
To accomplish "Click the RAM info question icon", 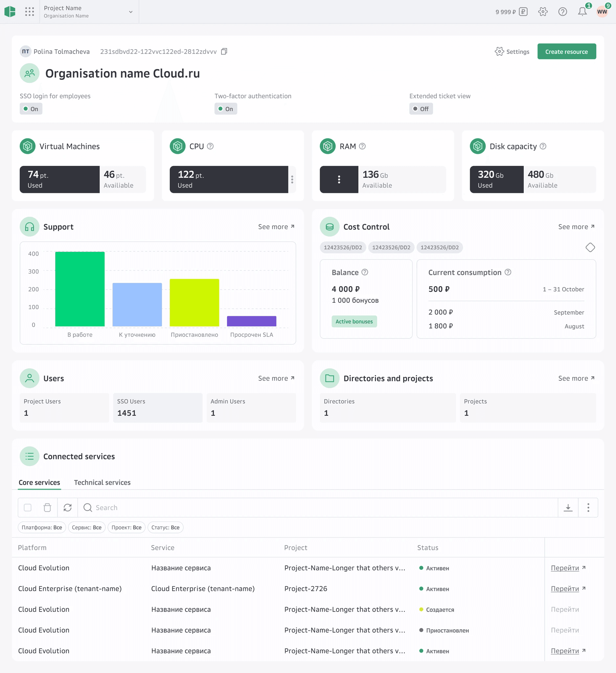I will click(x=362, y=146).
